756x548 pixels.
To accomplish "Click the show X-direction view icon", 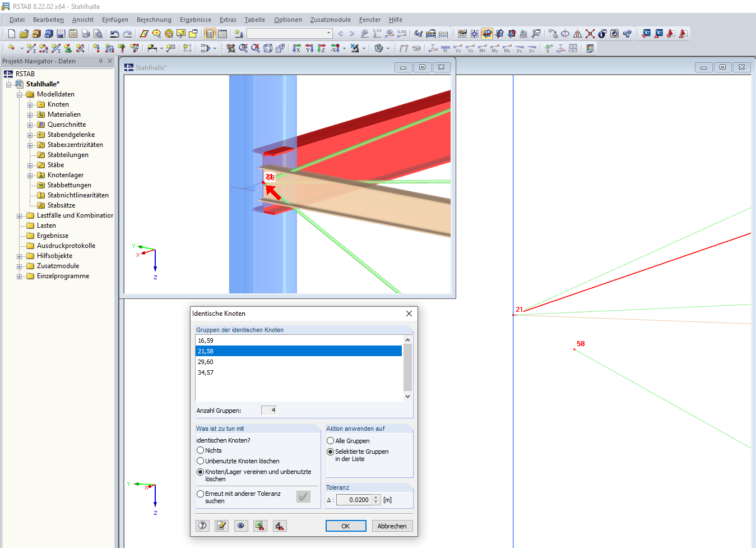I will (296, 48).
